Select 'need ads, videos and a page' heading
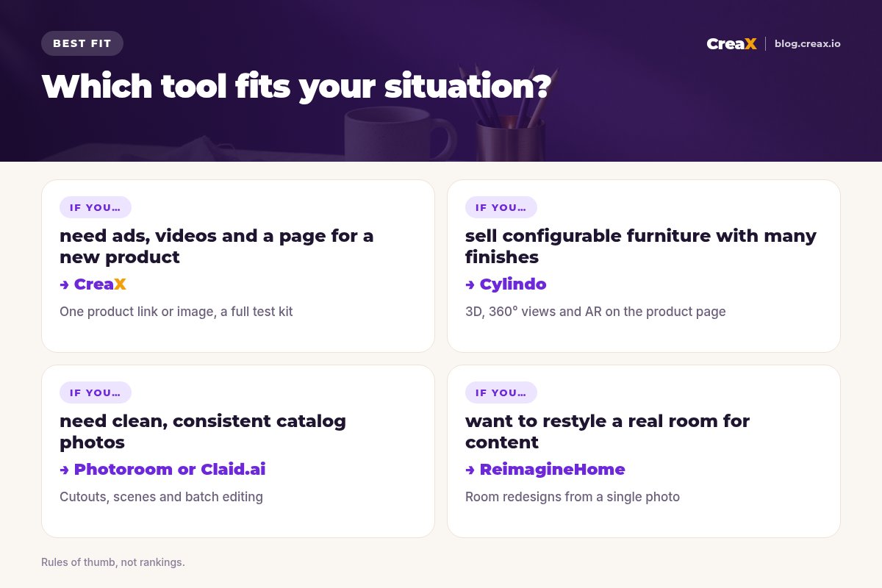This screenshot has height=588, width=882. tap(217, 246)
